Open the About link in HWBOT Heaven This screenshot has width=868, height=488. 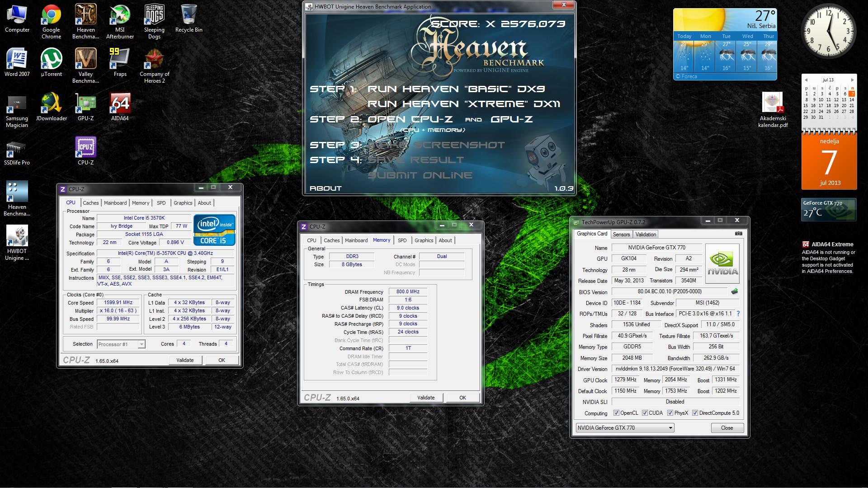click(x=325, y=188)
